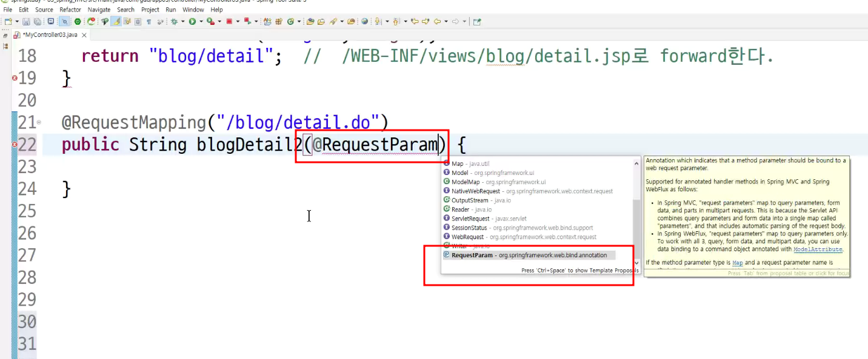Expand the Back history dropdown arrow

pyautogui.click(x=446, y=21)
